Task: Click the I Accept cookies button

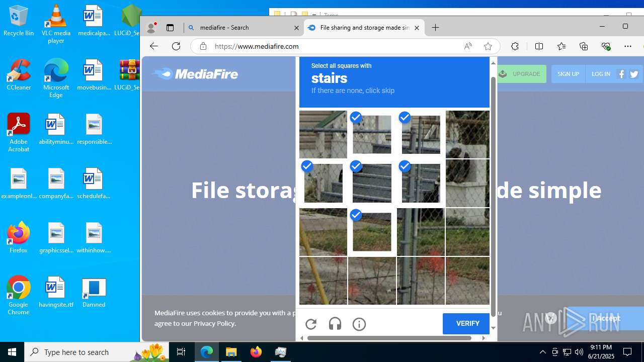Action: pos(605,318)
